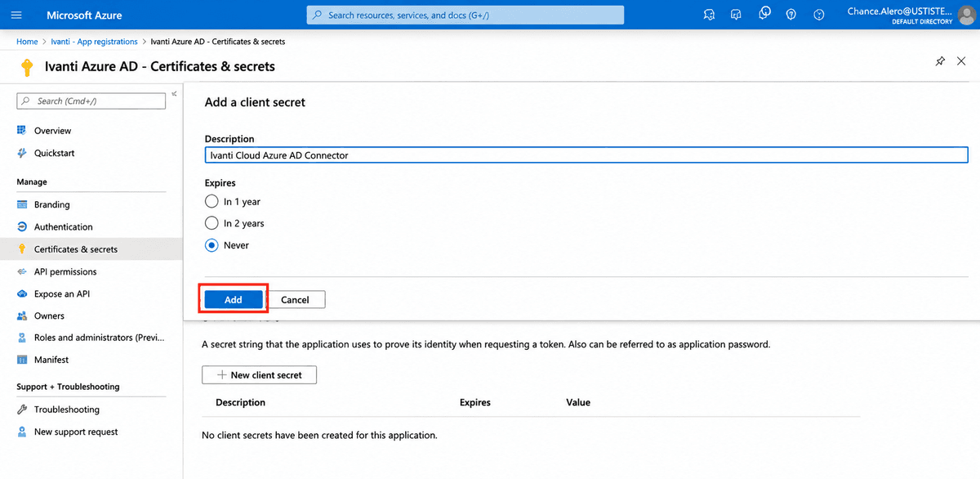The height and width of the screenshot is (479, 980).
Task: Click the Quickstart rocket icon
Action: [x=22, y=153]
